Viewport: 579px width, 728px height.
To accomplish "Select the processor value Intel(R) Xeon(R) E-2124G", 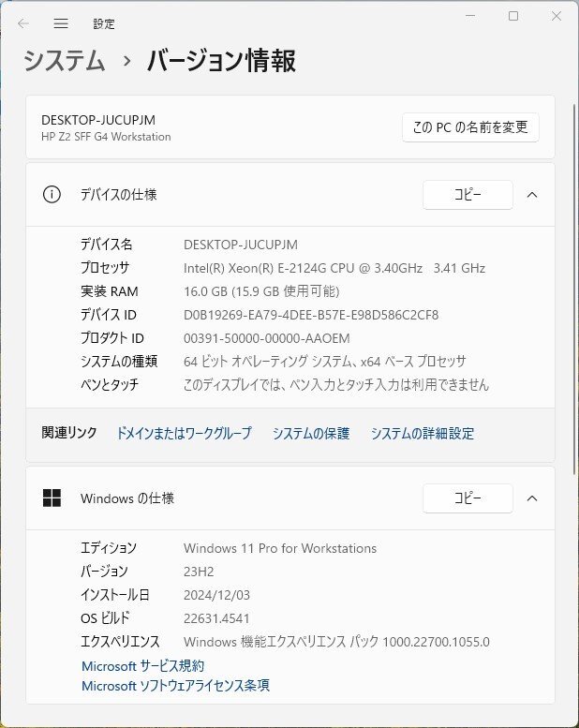I will (334, 268).
